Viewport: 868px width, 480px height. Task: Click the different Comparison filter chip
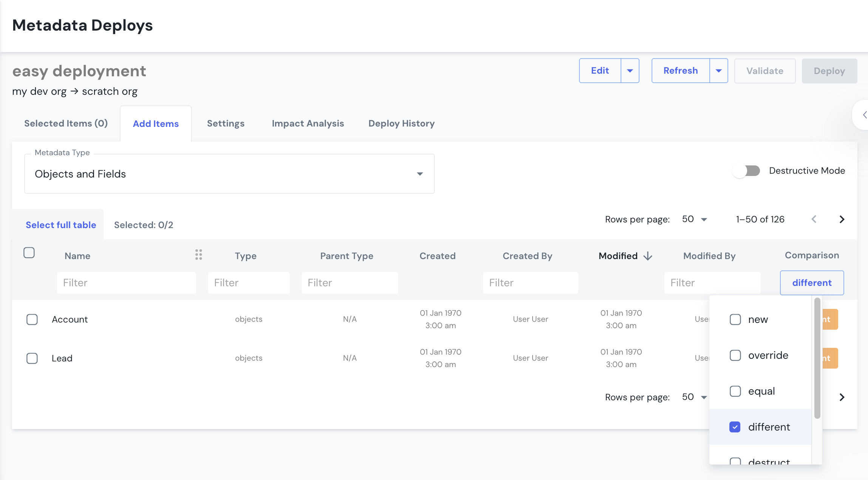pyautogui.click(x=811, y=282)
